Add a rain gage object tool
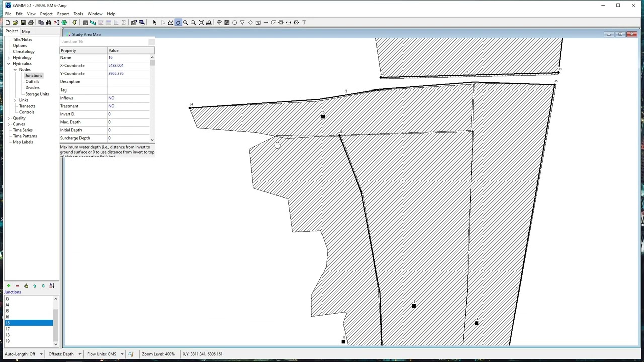Screen dimensions: 644x362 click(219, 22)
